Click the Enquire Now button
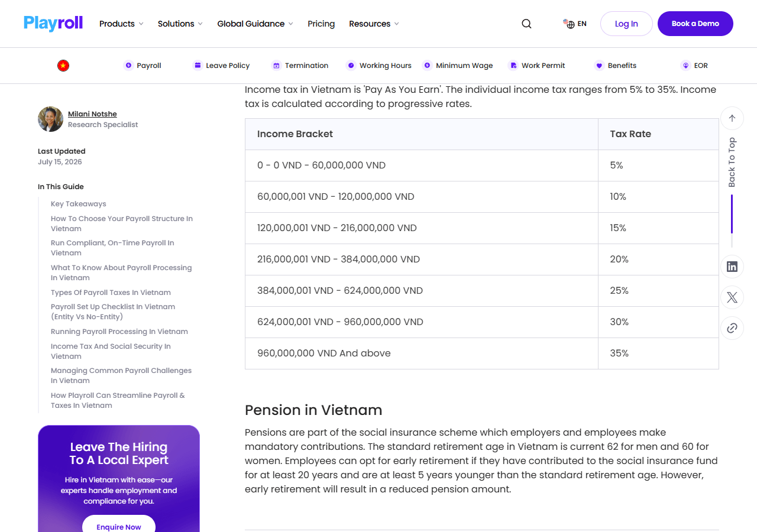Image resolution: width=757 pixels, height=532 pixels. 119,527
